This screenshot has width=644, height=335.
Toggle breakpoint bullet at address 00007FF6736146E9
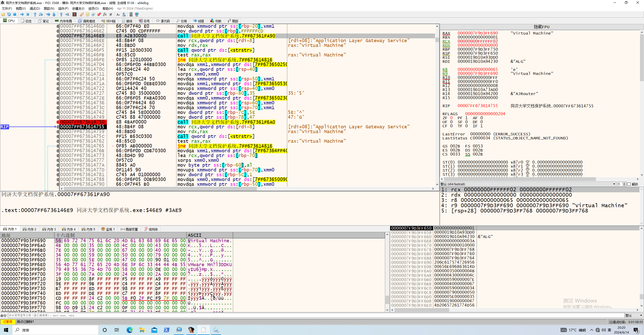58,36
